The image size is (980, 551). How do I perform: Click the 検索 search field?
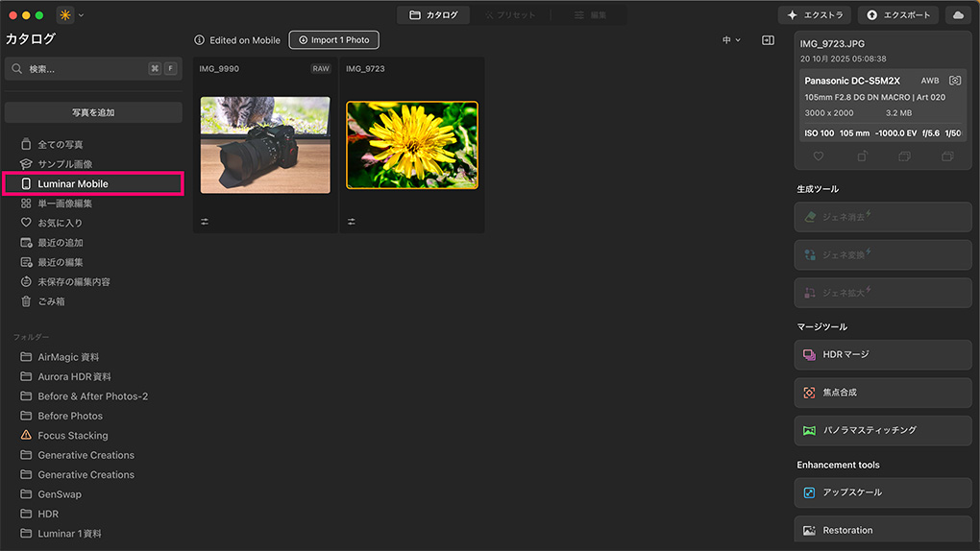(x=77, y=69)
